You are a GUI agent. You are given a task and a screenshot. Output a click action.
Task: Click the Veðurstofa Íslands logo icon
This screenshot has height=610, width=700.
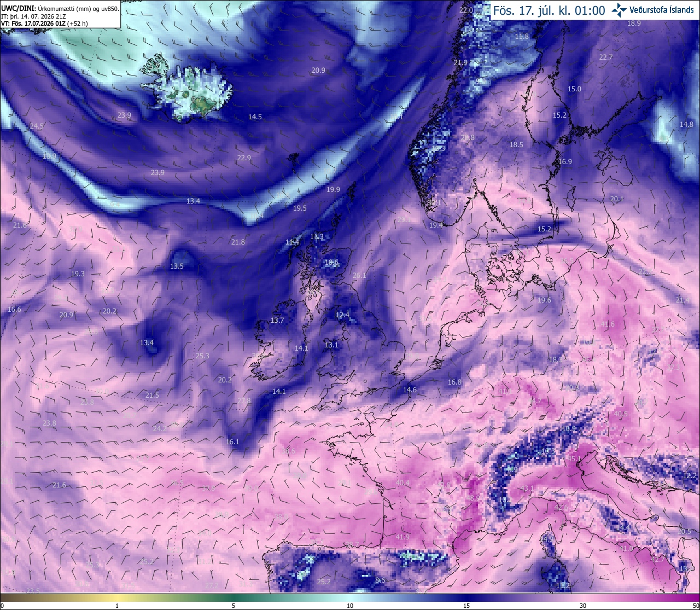click(x=619, y=9)
